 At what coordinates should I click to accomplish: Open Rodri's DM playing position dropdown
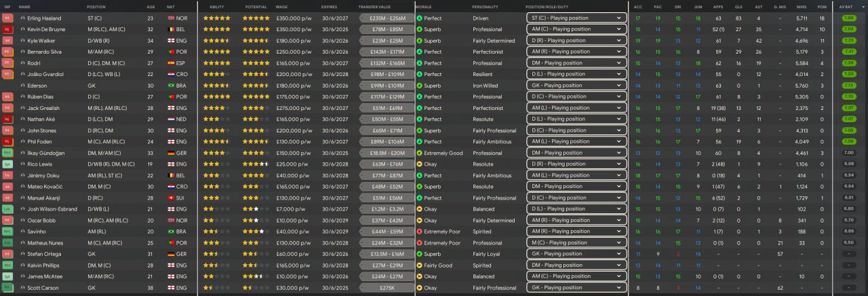576,63
